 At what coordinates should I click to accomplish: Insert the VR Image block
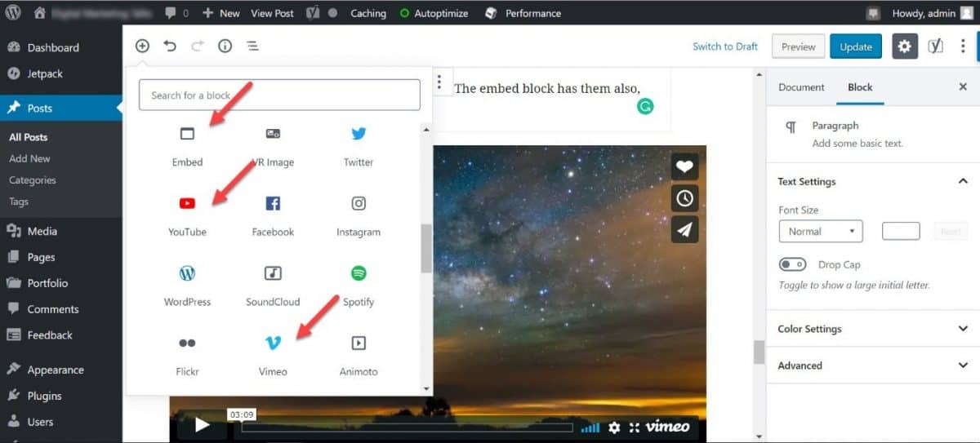[x=273, y=146]
